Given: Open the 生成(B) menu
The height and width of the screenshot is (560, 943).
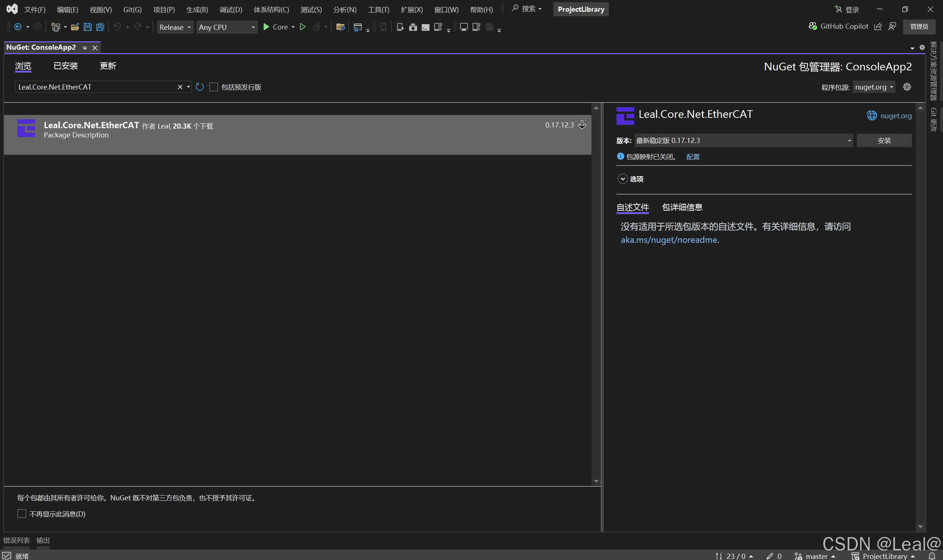Looking at the screenshot, I should [197, 10].
